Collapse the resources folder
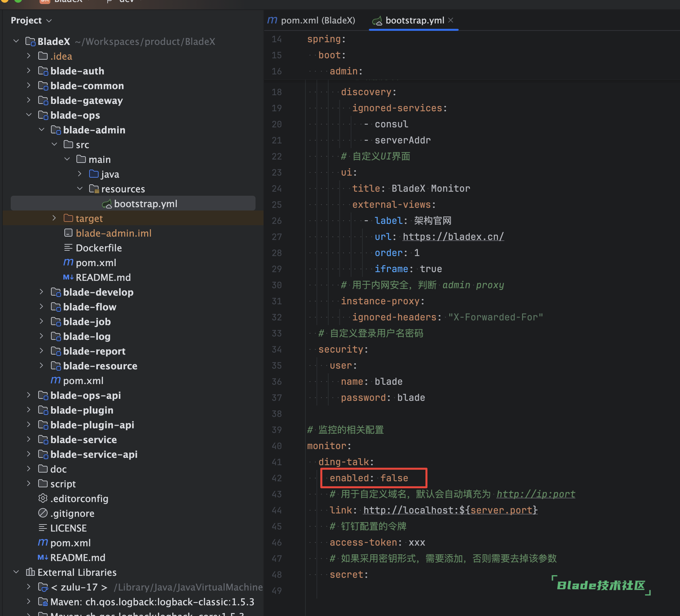This screenshot has height=616, width=680. pos(80,189)
